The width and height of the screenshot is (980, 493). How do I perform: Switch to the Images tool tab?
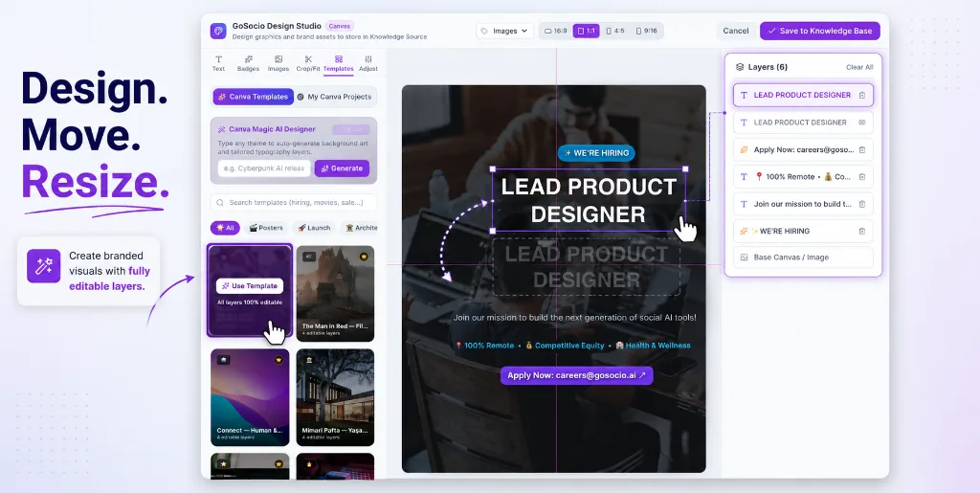278,63
